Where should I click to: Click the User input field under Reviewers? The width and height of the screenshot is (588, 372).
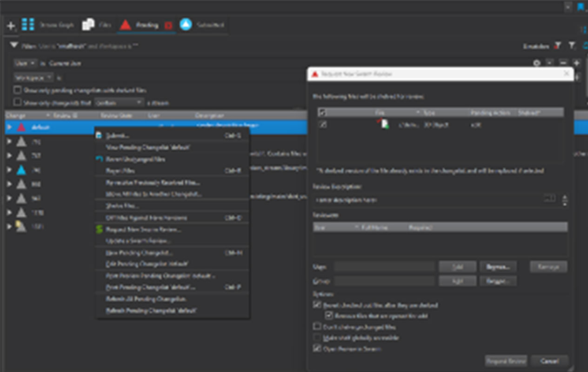(x=384, y=267)
